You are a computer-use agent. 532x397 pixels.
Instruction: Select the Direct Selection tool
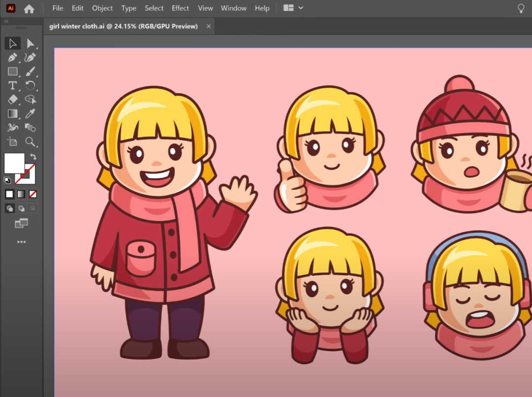click(31, 43)
